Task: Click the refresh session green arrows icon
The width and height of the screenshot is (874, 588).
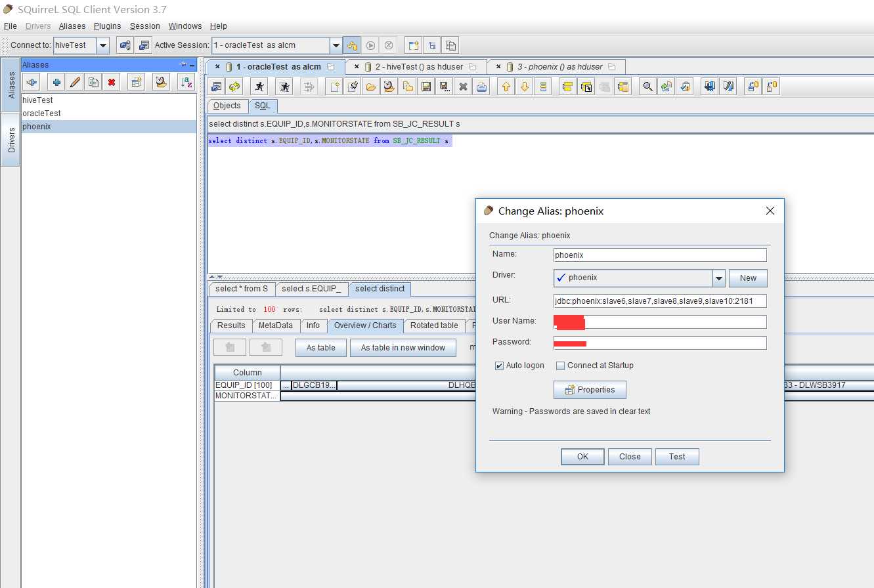Action: click(x=234, y=87)
